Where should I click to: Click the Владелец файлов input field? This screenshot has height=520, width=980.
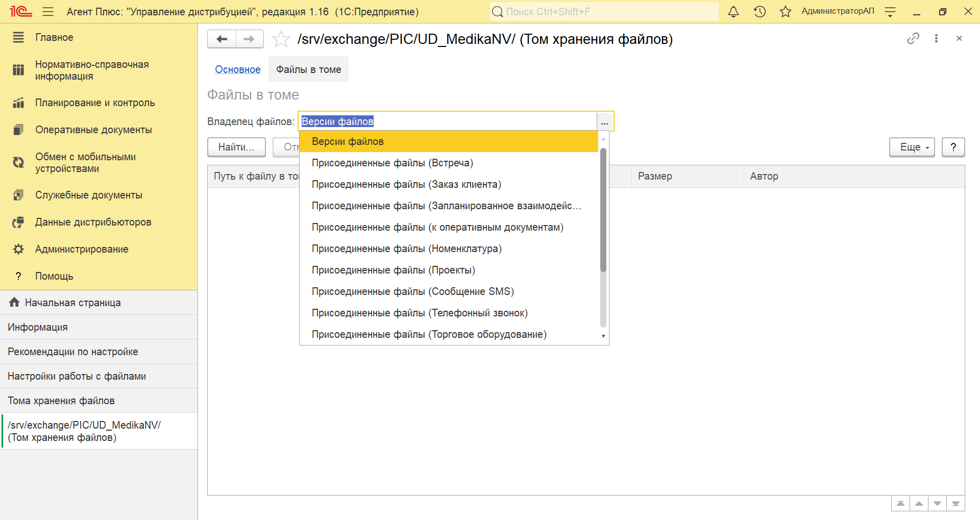(447, 121)
